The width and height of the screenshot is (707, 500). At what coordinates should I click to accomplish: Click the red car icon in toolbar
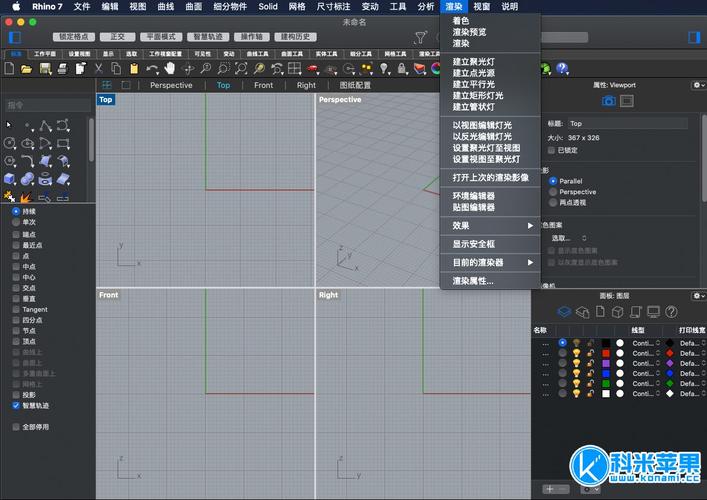pos(312,69)
